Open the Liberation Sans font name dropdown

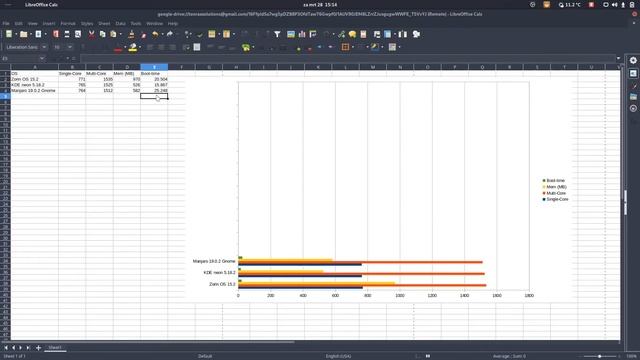[x=44, y=47]
